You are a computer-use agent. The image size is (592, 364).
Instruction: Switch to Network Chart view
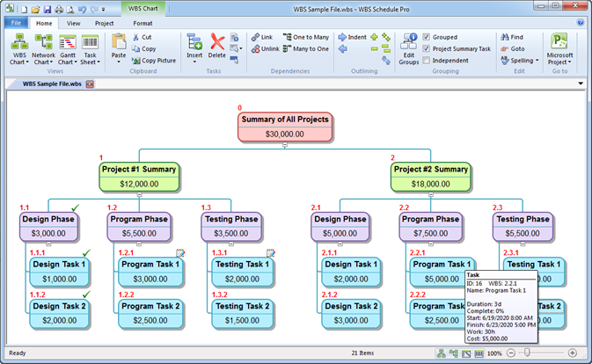coord(43,48)
